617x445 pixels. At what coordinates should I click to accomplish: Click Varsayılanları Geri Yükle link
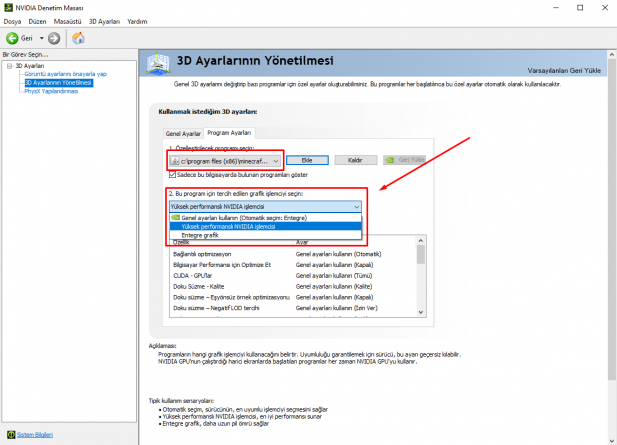564,70
